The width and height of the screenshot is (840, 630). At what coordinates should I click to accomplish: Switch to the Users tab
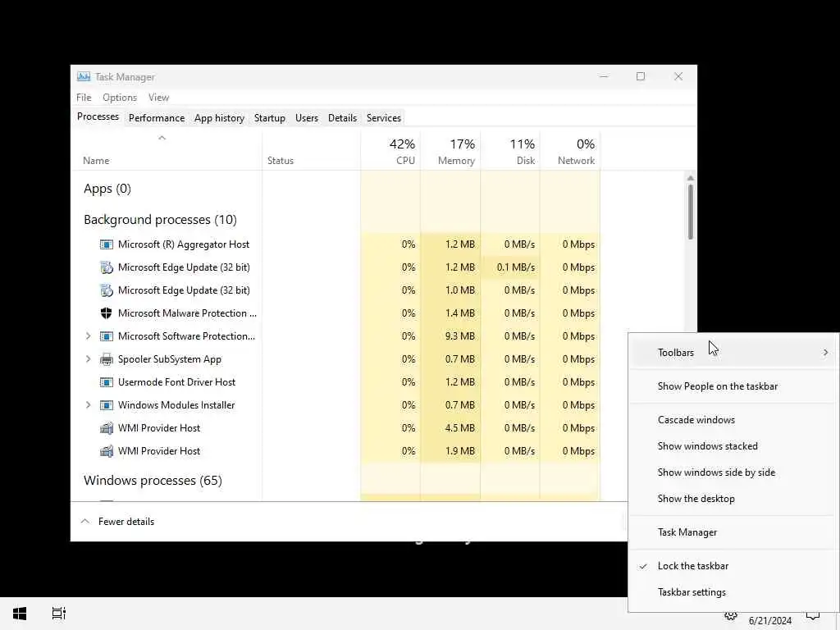(307, 118)
